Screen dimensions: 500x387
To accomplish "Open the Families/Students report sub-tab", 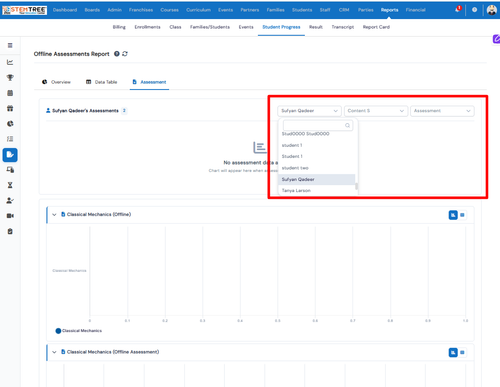I will (210, 27).
